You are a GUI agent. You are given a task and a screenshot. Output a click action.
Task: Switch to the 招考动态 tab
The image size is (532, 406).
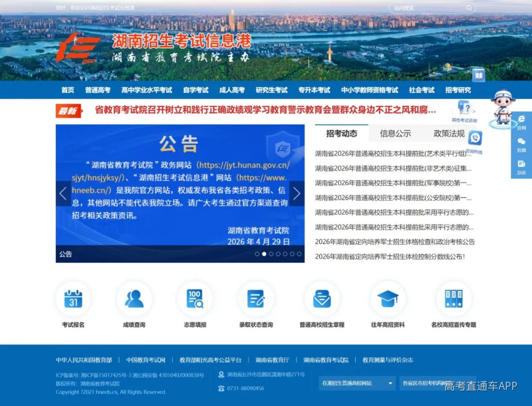[342, 134]
